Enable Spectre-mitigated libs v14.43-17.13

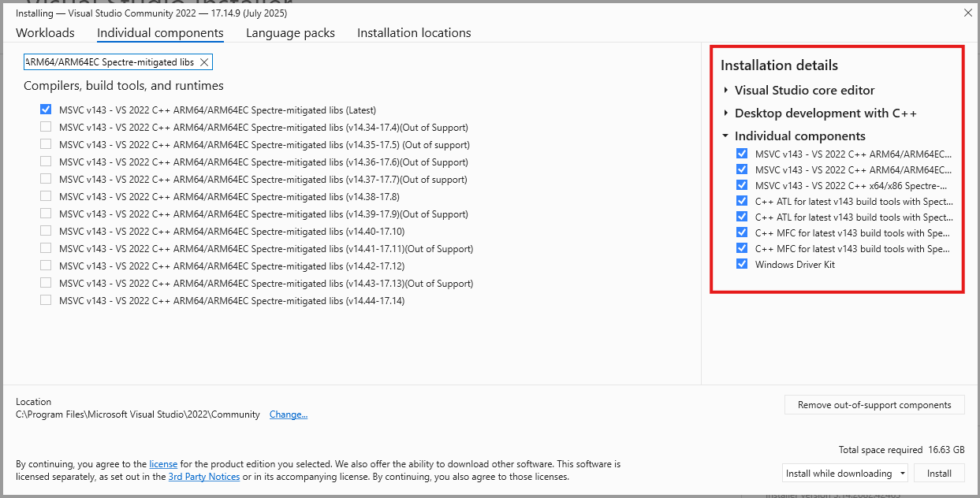point(46,284)
